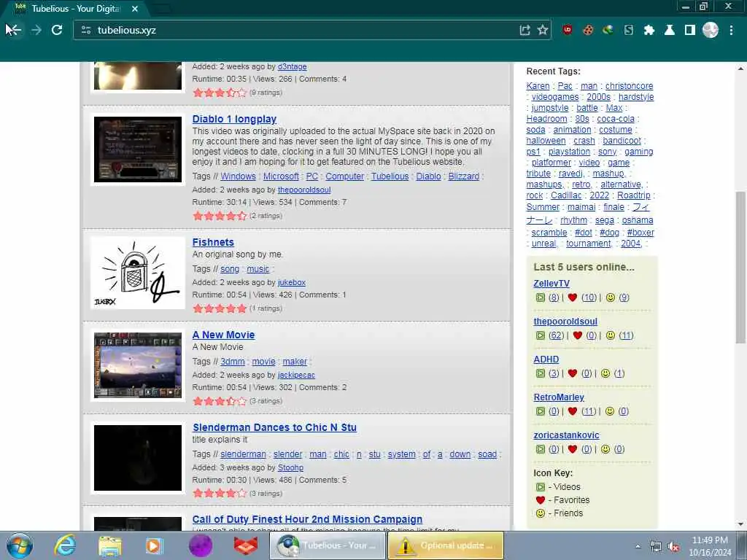Open the Diablo 1 longplay video
This screenshot has width=747, height=560.
tap(234, 119)
